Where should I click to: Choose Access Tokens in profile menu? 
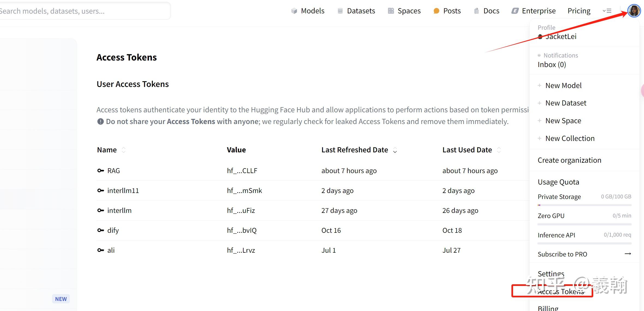[561, 292]
